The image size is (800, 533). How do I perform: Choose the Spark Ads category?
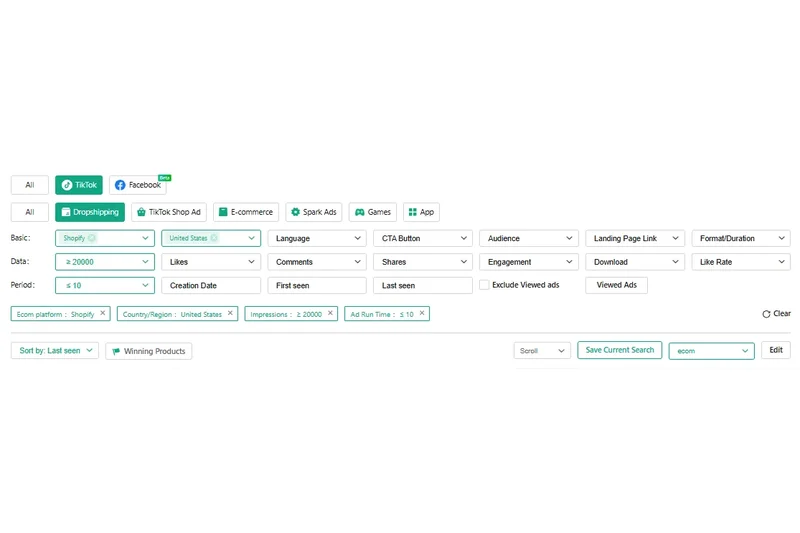313,212
